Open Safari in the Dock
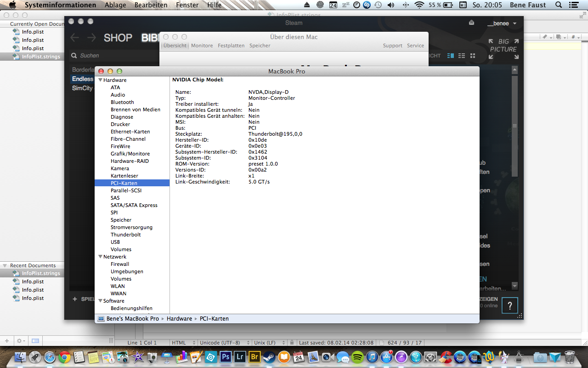588x368 pixels. [x=50, y=356]
